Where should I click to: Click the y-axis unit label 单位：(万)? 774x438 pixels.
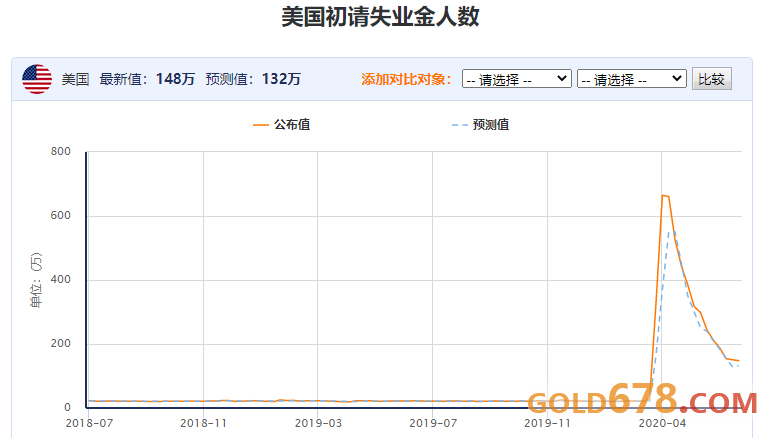(37, 280)
